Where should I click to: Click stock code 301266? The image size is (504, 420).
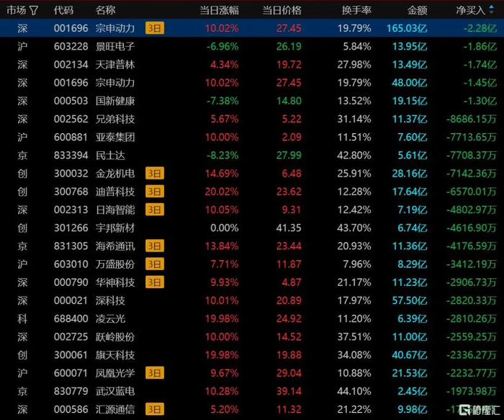71,228
